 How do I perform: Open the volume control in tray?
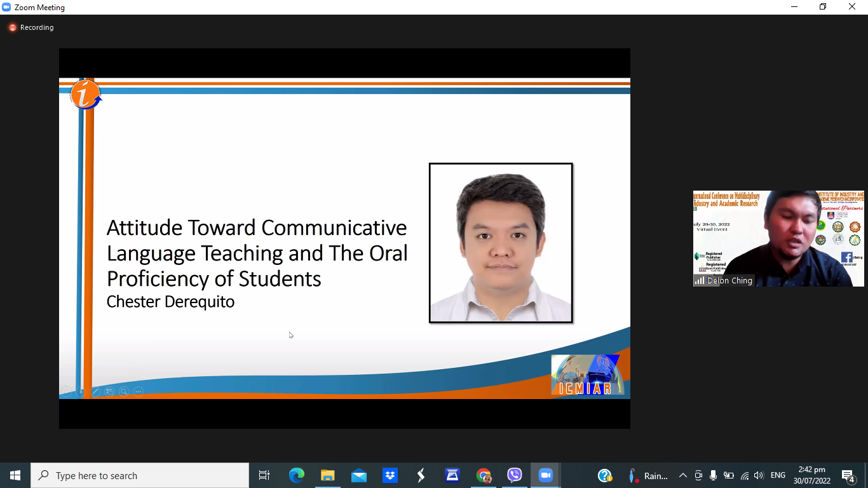(759, 475)
